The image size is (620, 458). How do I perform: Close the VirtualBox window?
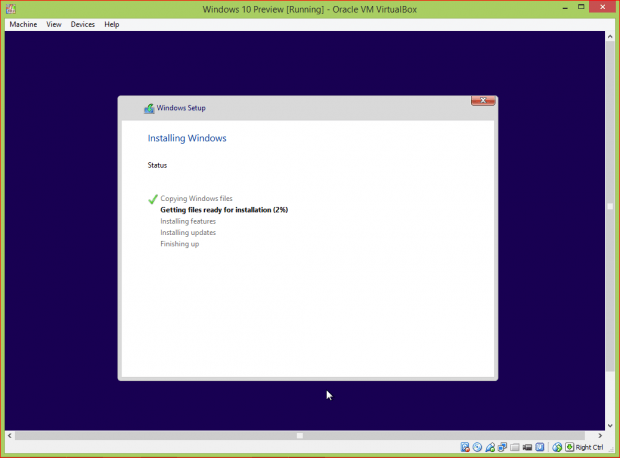[x=603, y=7]
